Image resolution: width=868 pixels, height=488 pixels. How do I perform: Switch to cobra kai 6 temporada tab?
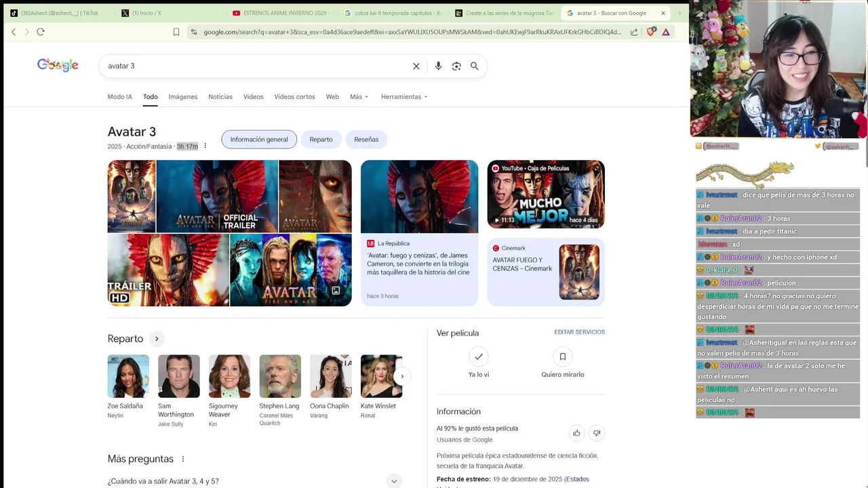click(393, 13)
